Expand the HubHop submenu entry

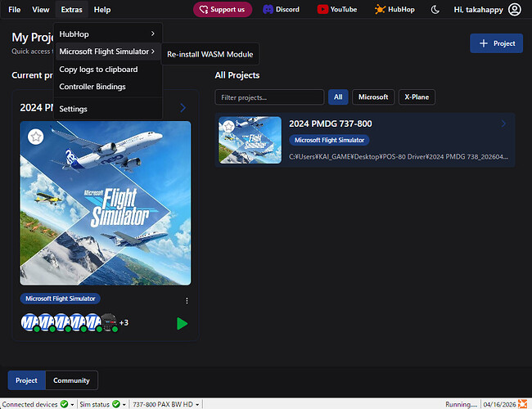(107, 34)
